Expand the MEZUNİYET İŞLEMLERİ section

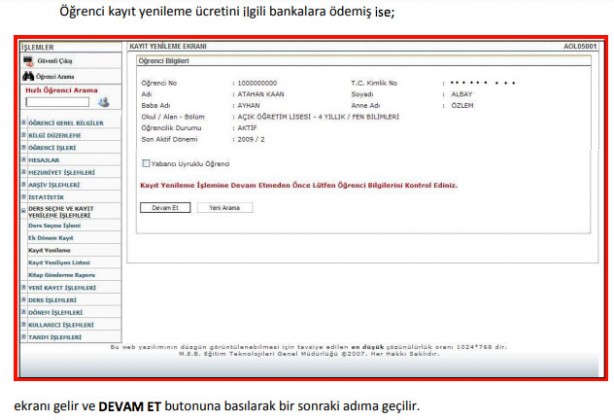[x=23, y=172]
